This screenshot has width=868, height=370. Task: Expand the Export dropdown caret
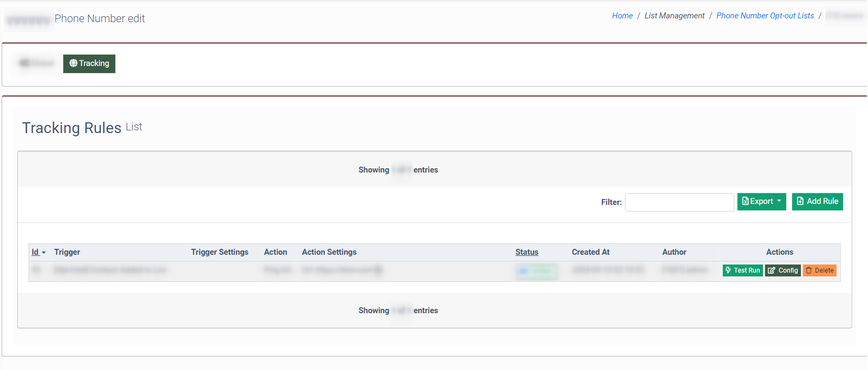(779, 201)
